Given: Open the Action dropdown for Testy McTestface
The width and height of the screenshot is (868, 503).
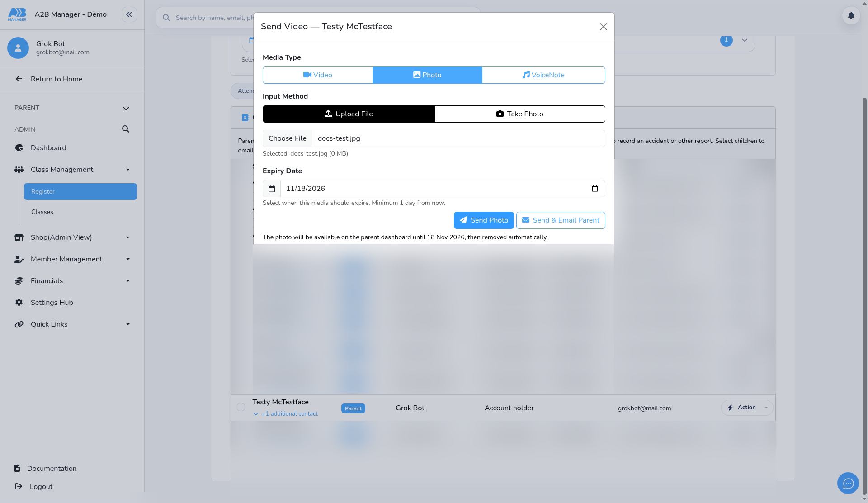Looking at the screenshot, I should pyautogui.click(x=747, y=408).
